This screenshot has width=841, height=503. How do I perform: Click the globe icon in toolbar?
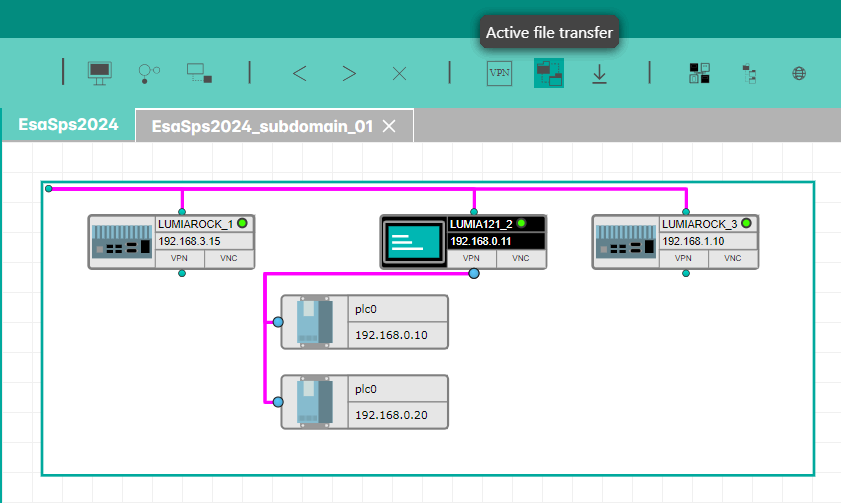[799, 73]
